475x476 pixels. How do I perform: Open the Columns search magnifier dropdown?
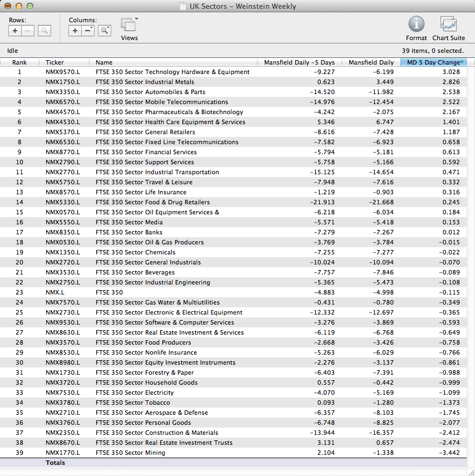coord(105,31)
